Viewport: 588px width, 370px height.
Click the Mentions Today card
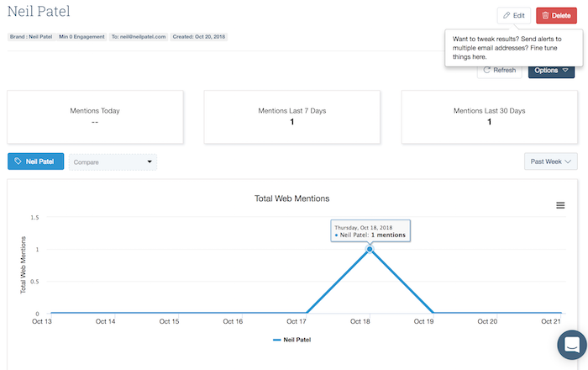click(x=97, y=116)
